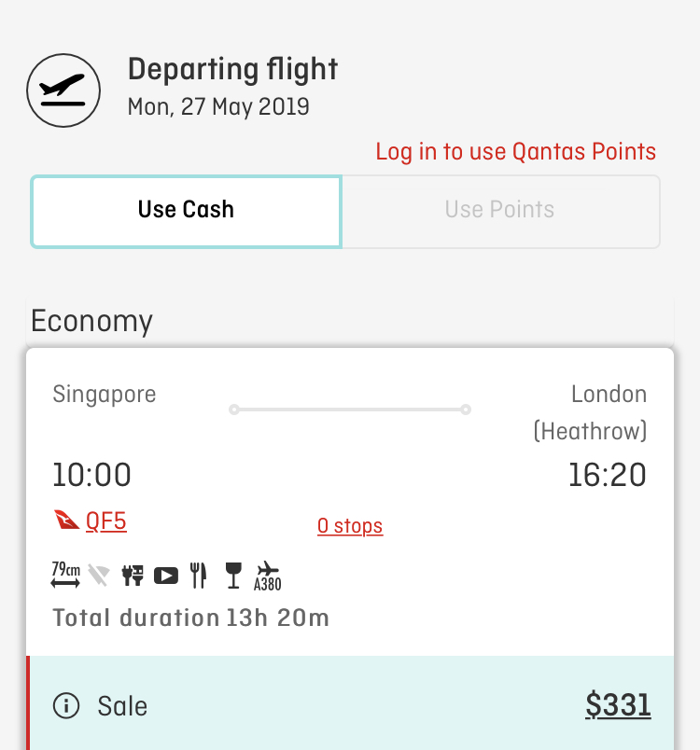Click the no Wi-Fi icon
Viewport: 700px width, 750px height.
coord(99,576)
